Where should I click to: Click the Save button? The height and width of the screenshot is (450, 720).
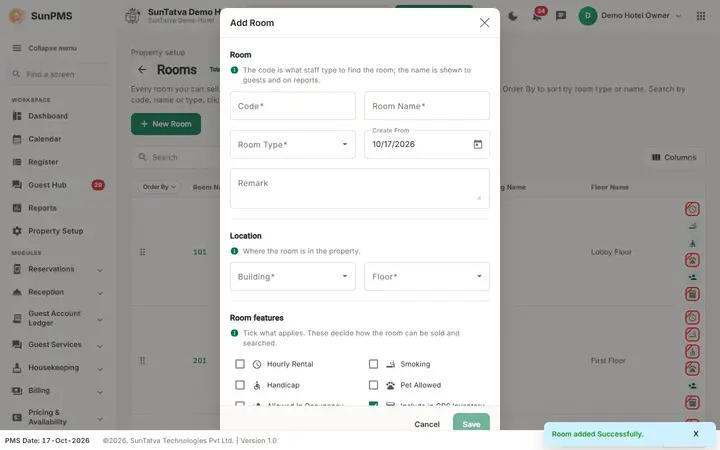click(x=471, y=424)
